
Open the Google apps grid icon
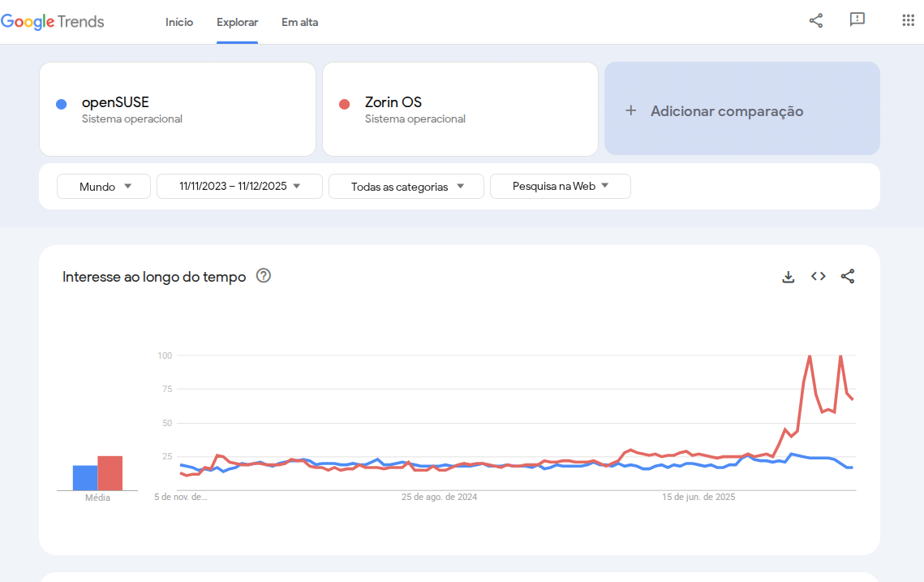pyautogui.click(x=909, y=20)
